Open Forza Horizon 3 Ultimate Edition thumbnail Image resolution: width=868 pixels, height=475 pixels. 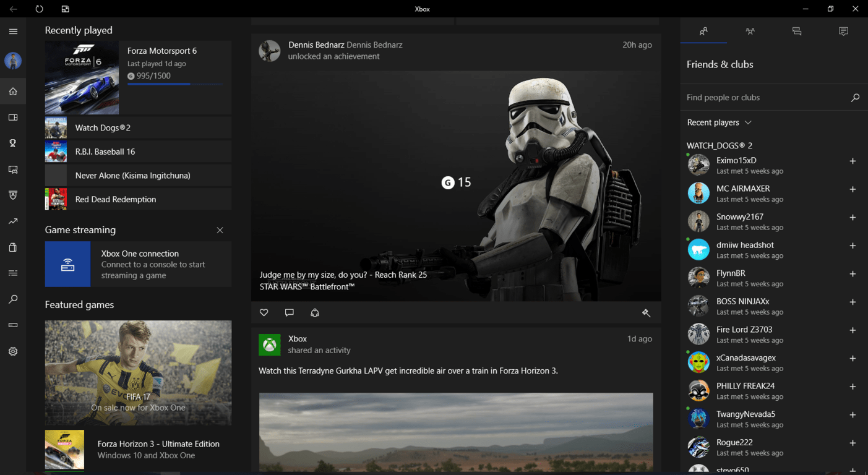click(x=64, y=450)
